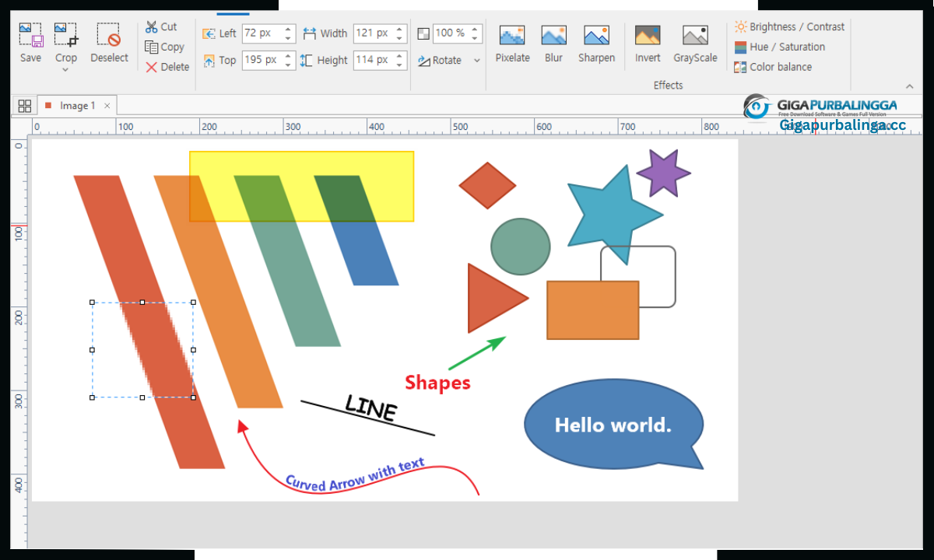Viewport: 934px width, 560px height.
Task: Apply the GrayScale effect
Action: tap(695, 44)
